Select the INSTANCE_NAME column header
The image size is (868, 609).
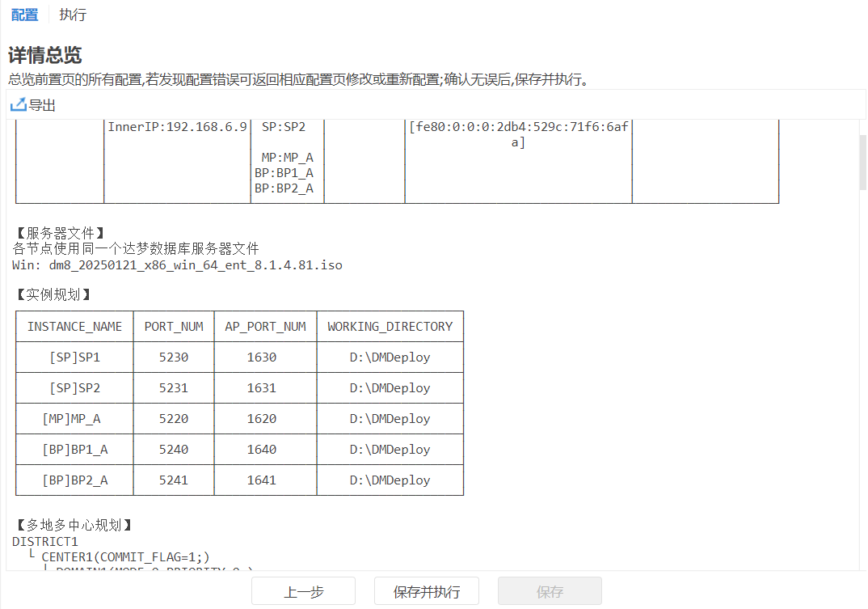pos(74,327)
